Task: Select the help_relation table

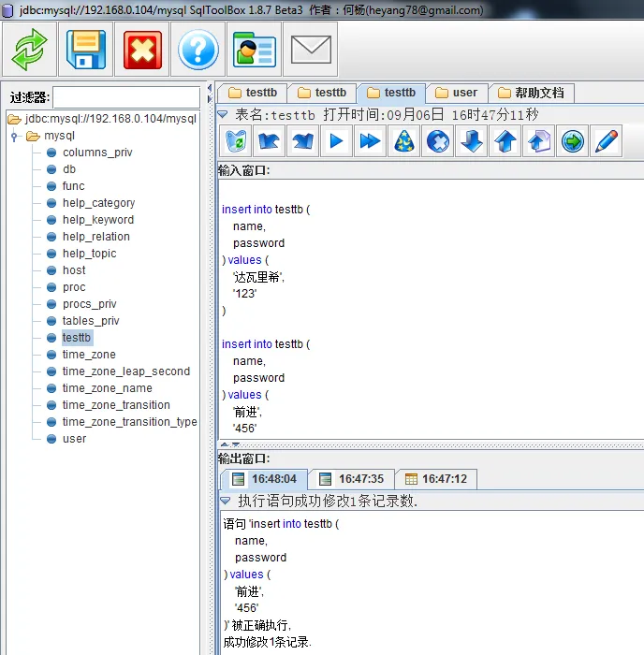Action: (x=96, y=237)
